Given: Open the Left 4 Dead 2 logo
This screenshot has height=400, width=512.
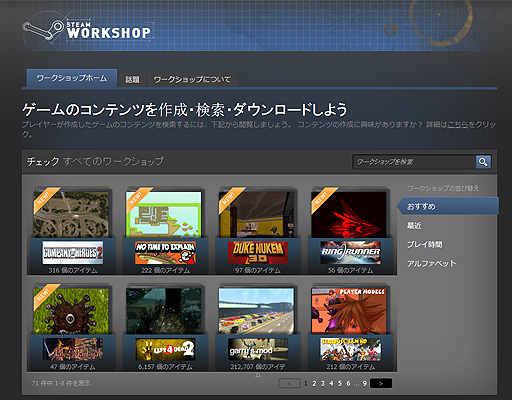Looking at the screenshot, I should [x=165, y=349].
